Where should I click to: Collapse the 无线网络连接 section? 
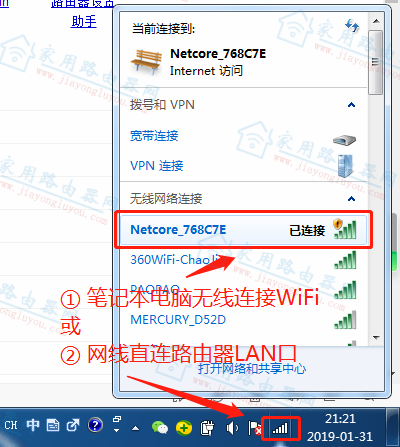351,199
